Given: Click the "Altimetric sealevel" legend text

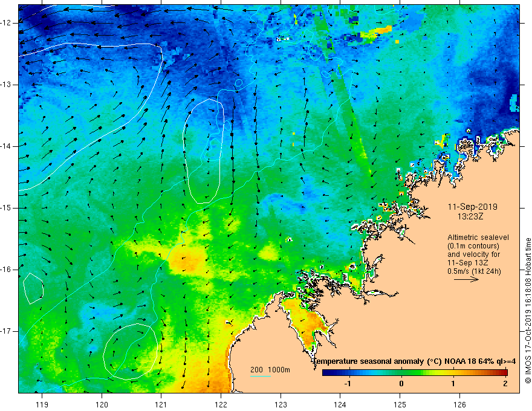Looking at the screenshot, I should click(478, 238).
